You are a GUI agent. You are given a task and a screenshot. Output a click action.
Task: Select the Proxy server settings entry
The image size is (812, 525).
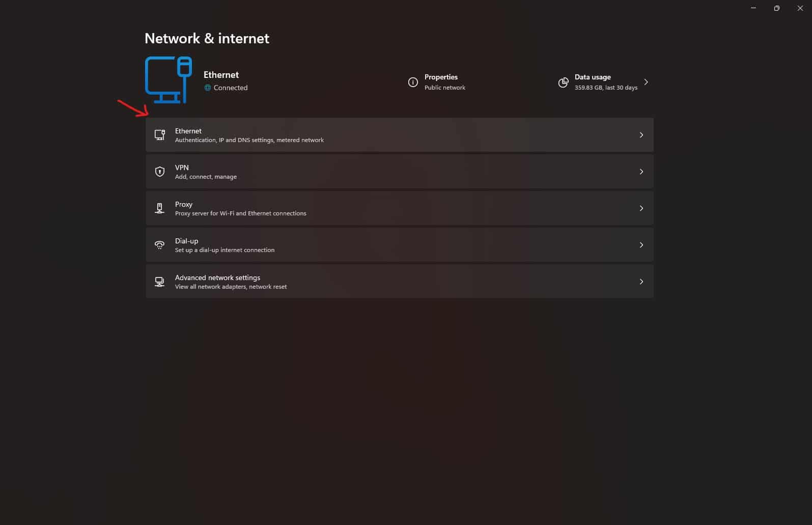(240, 208)
